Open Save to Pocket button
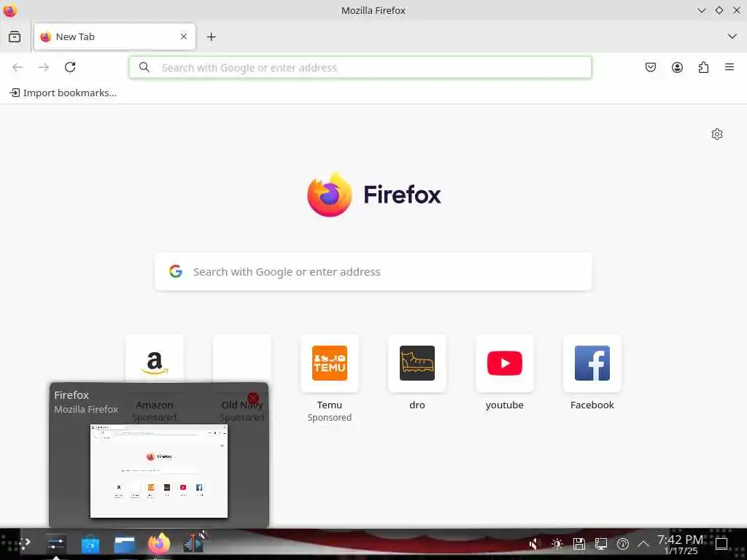The image size is (747, 560). (651, 67)
